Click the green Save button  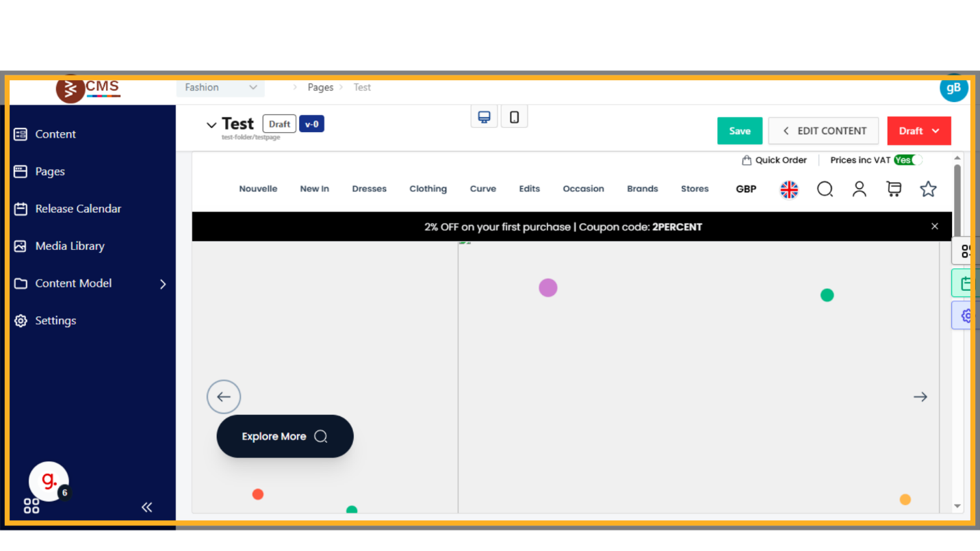point(739,131)
